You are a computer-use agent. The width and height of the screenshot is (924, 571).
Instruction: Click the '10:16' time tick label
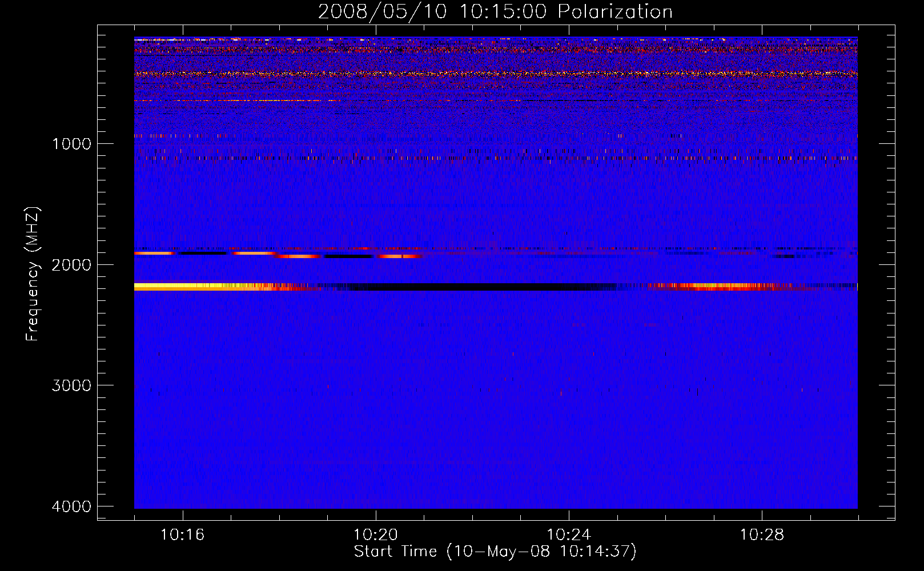click(x=182, y=535)
